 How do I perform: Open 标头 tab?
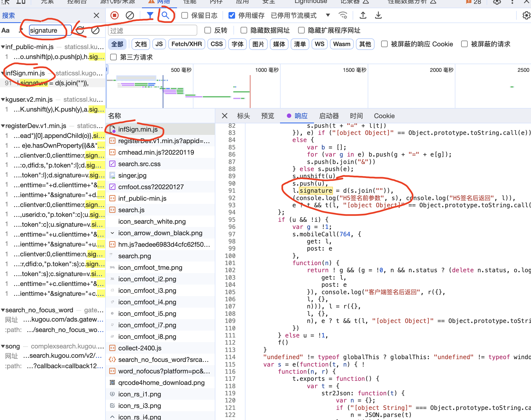244,116
